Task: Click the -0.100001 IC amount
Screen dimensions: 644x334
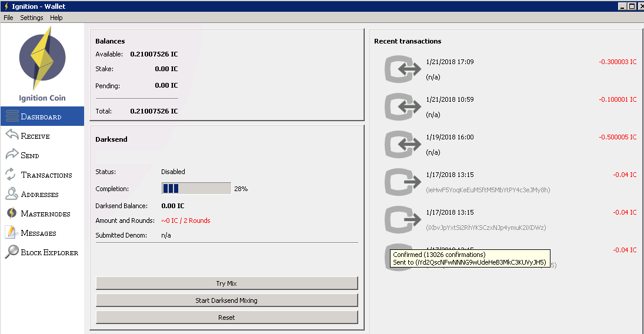Action: point(618,99)
